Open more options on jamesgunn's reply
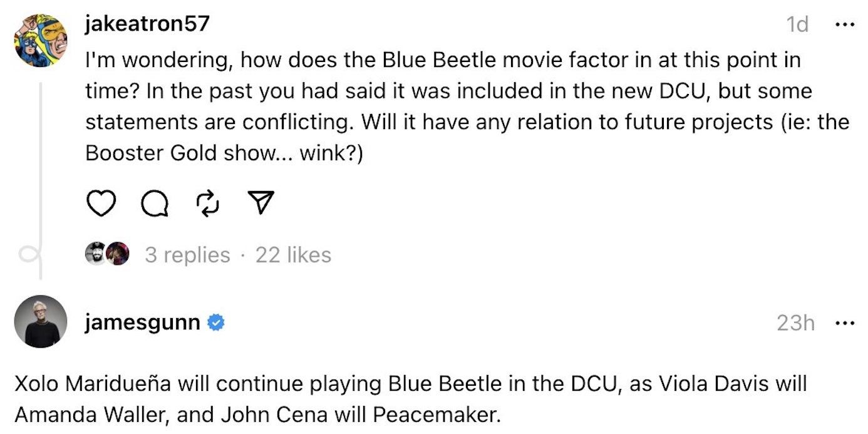868x434 pixels. click(x=845, y=323)
